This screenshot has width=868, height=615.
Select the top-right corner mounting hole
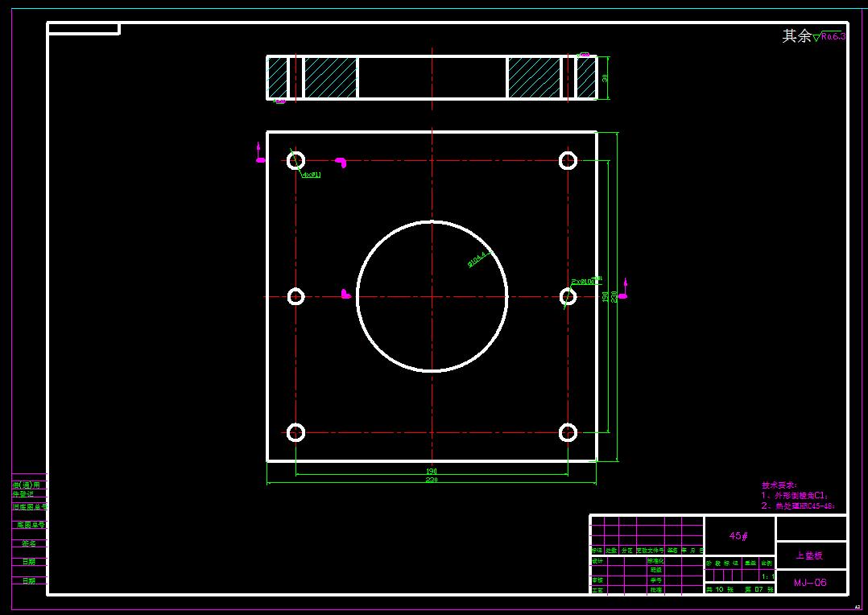[x=568, y=160]
